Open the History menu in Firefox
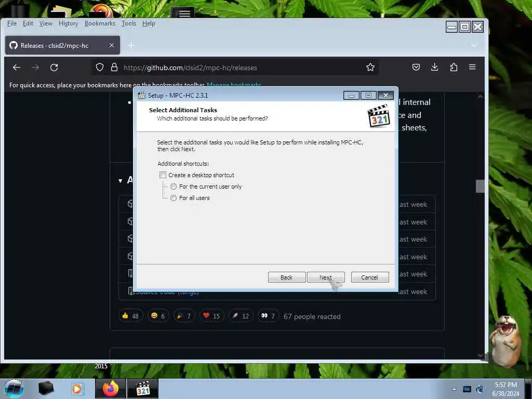This screenshot has width=532, height=399. (x=68, y=23)
